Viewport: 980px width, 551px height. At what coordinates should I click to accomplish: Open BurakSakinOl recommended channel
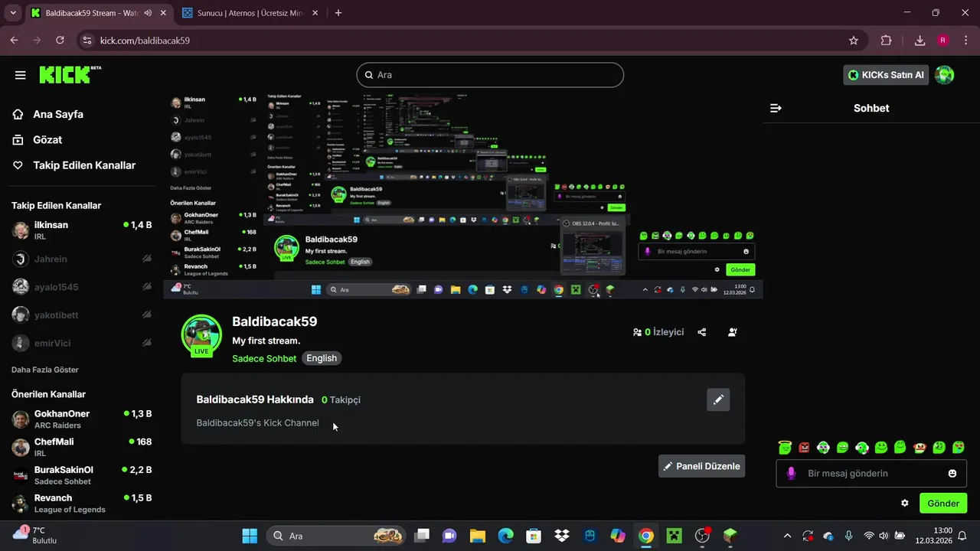click(81, 475)
